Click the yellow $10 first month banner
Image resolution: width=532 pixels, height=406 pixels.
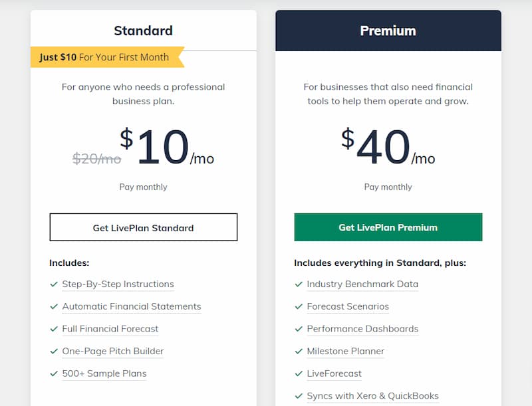pyautogui.click(x=108, y=57)
